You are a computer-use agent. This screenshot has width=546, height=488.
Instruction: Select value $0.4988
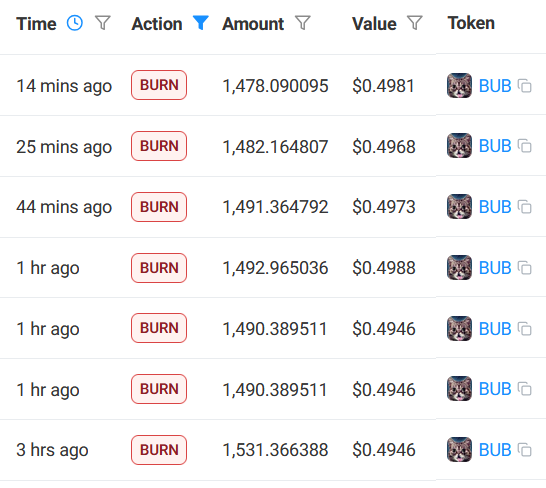pyautogui.click(x=384, y=268)
